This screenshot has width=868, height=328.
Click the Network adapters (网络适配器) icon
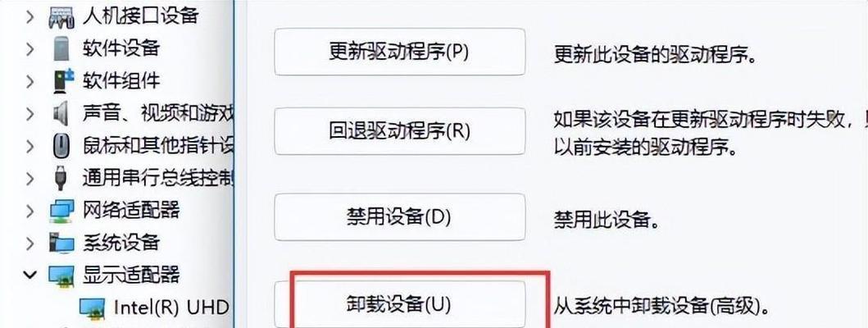[61, 210]
